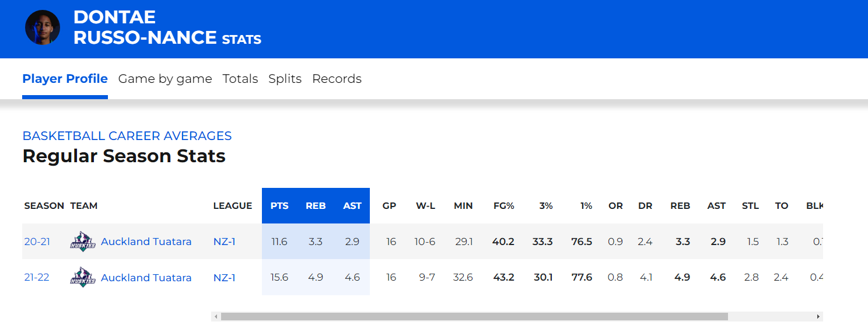This screenshot has width=868, height=325.
Task: Open the Totals tab
Action: click(x=240, y=79)
